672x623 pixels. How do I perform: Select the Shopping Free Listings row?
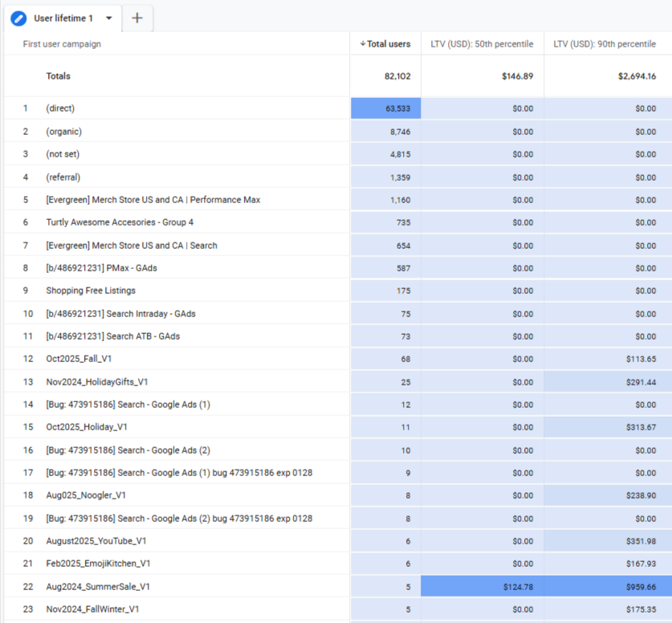point(91,291)
